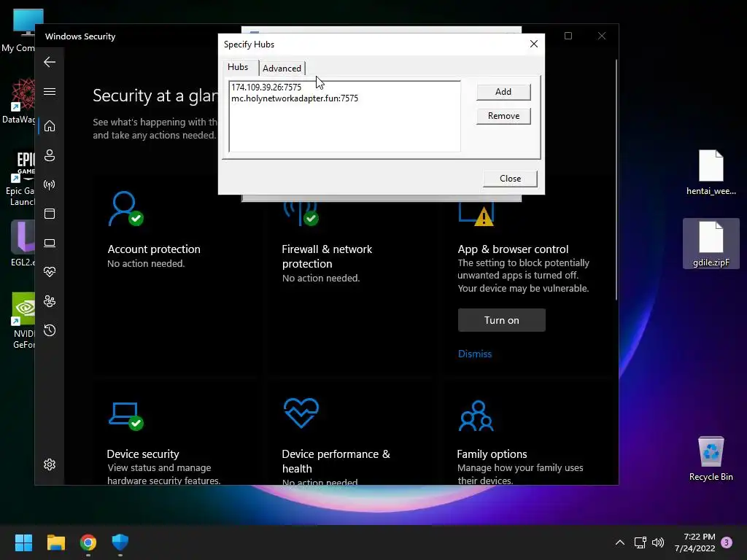The image size is (747, 560).
Task: Click App & browser control warning icon
Action: pyautogui.click(x=476, y=214)
